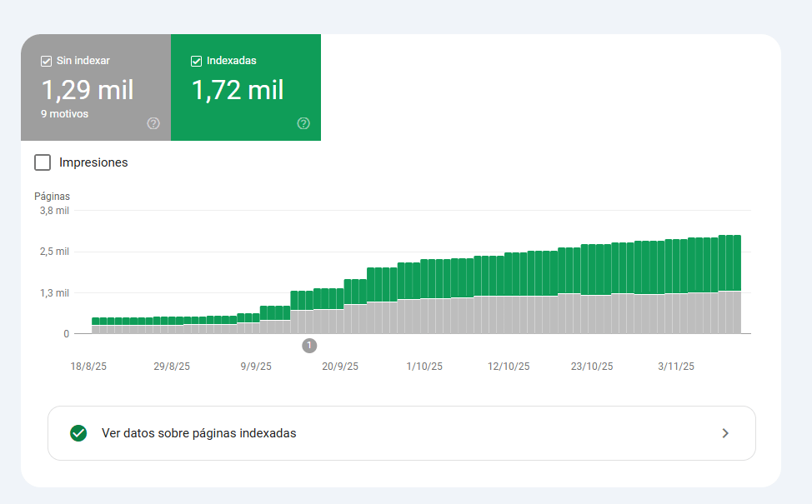Click the green bar above 1/10/25
This screenshot has height=504, width=812.
(424, 279)
